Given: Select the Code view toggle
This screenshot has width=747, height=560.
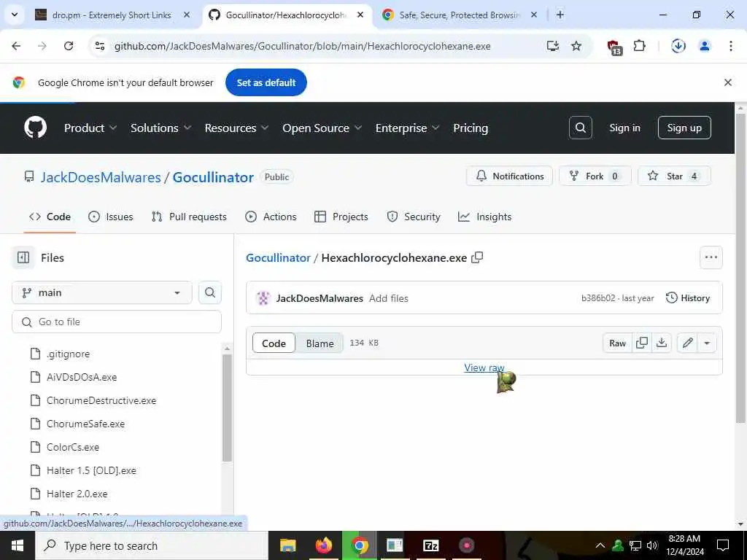Looking at the screenshot, I should (x=274, y=343).
